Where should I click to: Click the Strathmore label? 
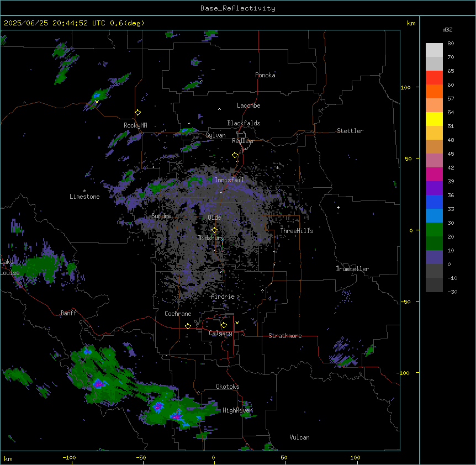point(285,336)
